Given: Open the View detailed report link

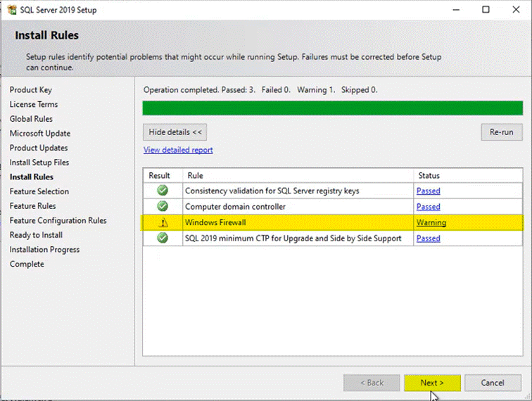Looking at the screenshot, I should [x=178, y=150].
